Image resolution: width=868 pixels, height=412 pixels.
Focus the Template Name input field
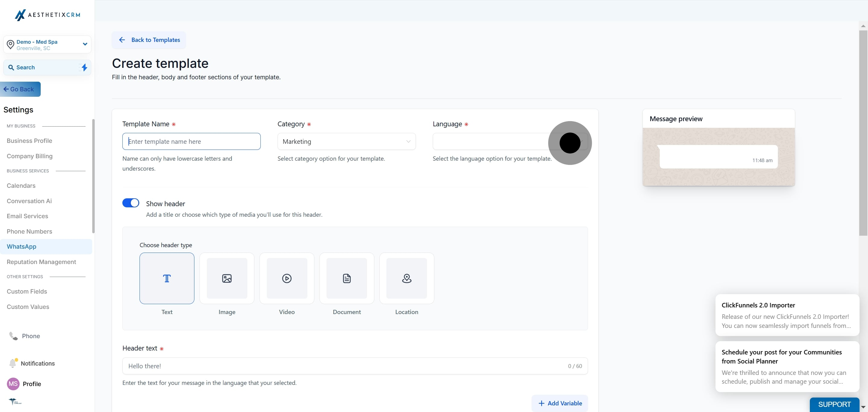pos(191,141)
